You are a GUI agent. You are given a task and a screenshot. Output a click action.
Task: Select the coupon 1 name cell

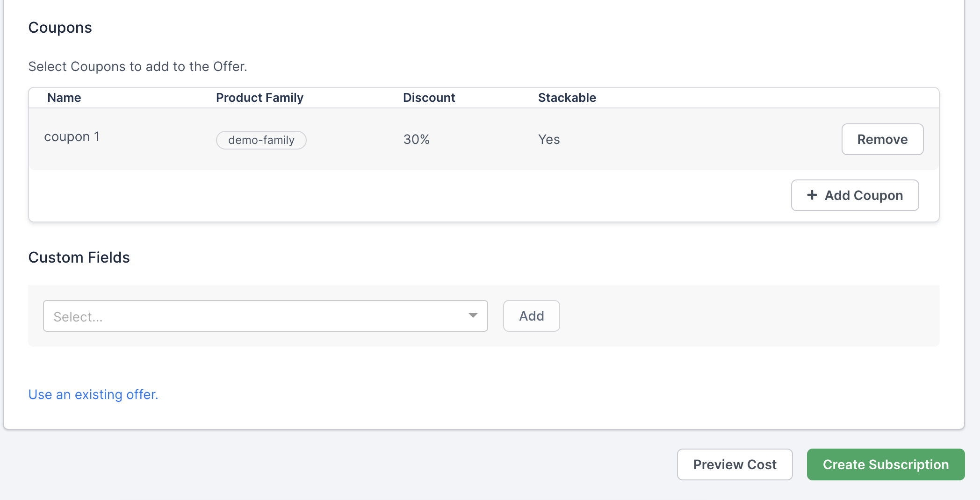72,137
